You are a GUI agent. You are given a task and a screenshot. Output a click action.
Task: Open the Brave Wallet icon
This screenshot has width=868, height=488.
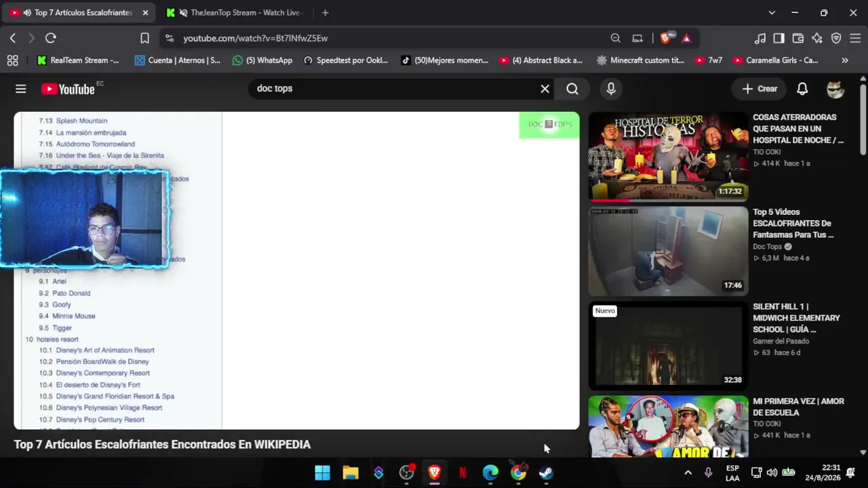coord(798,38)
